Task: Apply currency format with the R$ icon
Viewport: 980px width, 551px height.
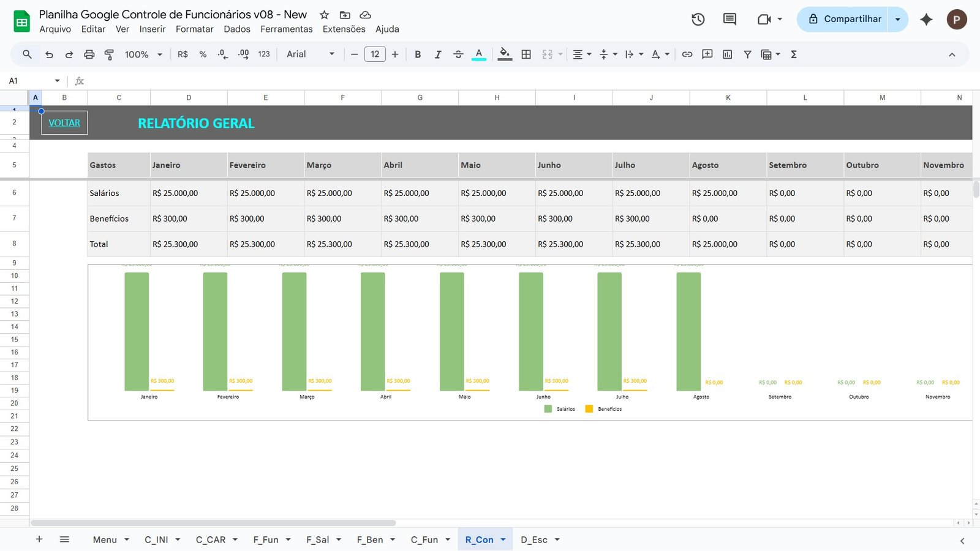Action: (x=182, y=54)
